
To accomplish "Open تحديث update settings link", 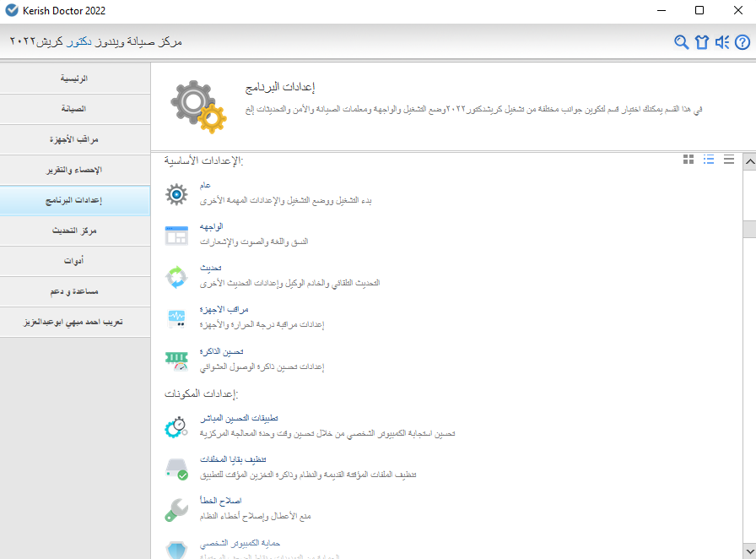I will tap(211, 268).
